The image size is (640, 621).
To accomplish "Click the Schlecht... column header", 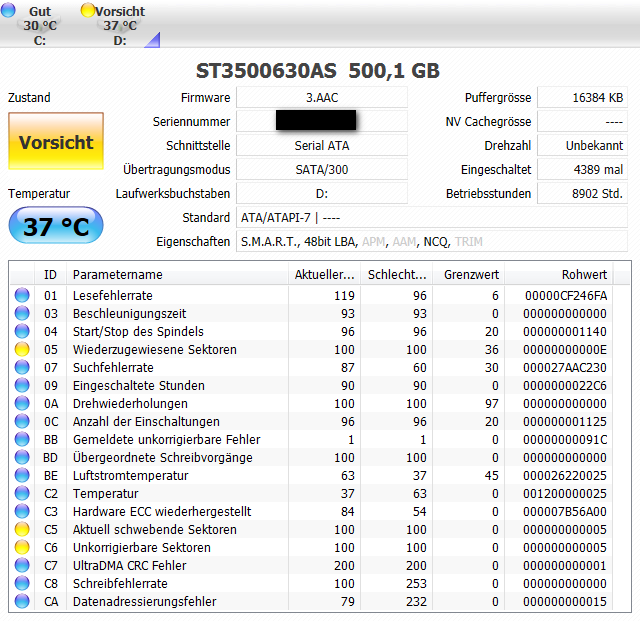I will (x=397, y=274).
